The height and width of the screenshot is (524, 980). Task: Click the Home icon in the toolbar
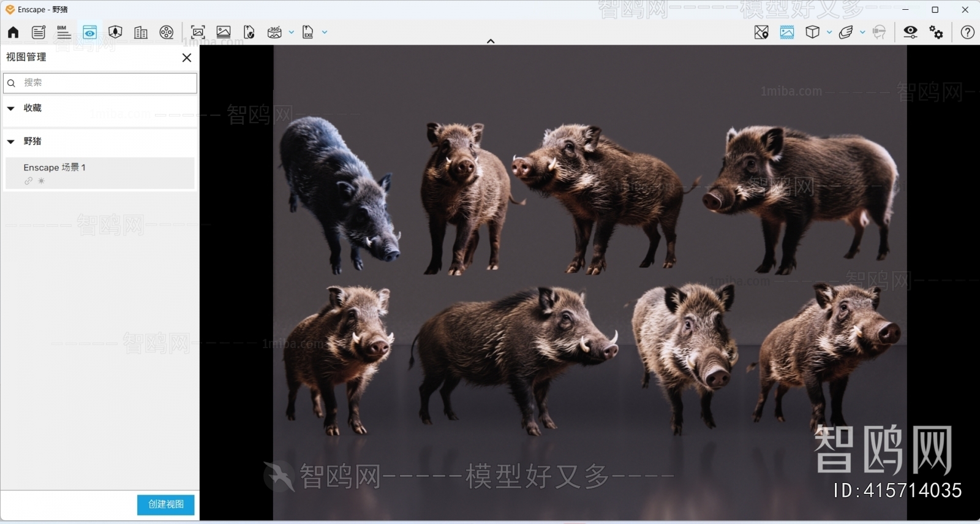point(13,32)
